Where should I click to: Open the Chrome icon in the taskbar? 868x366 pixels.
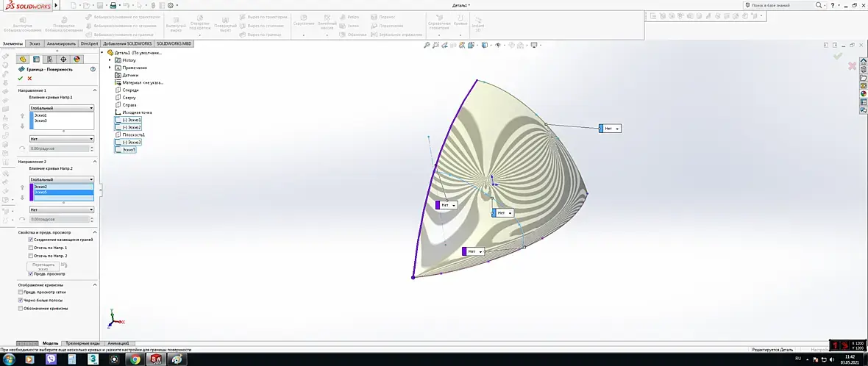[x=135, y=359]
